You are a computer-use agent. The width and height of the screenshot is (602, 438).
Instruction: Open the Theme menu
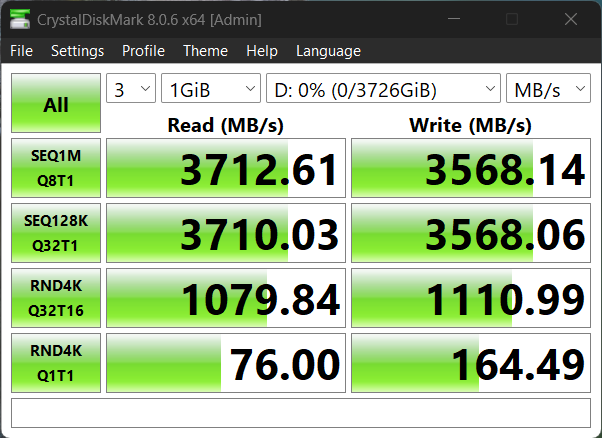click(x=205, y=51)
